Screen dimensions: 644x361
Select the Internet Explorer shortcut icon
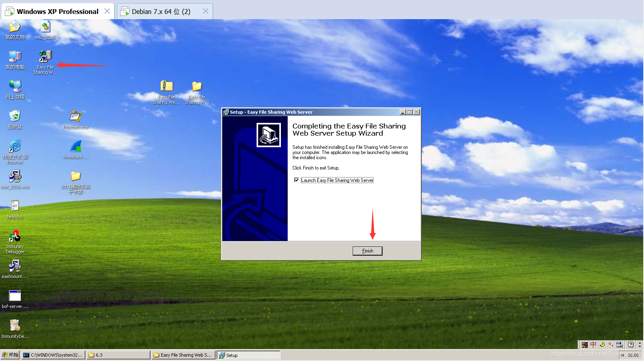(15, 152)
